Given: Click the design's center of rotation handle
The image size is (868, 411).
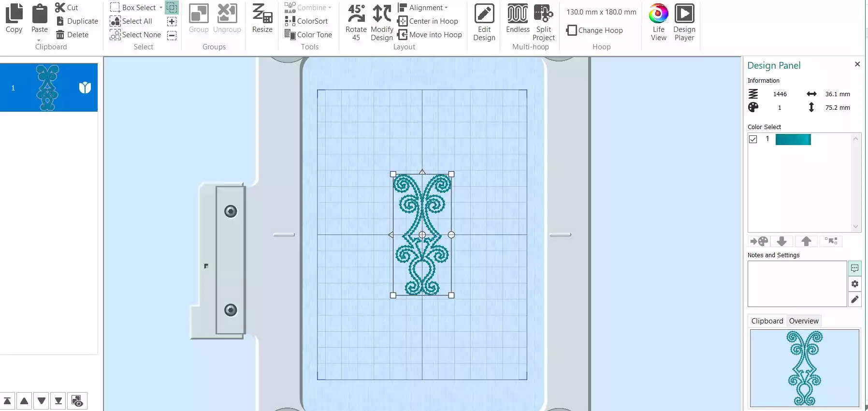Looking at the screenshot, I should [422, 235].
